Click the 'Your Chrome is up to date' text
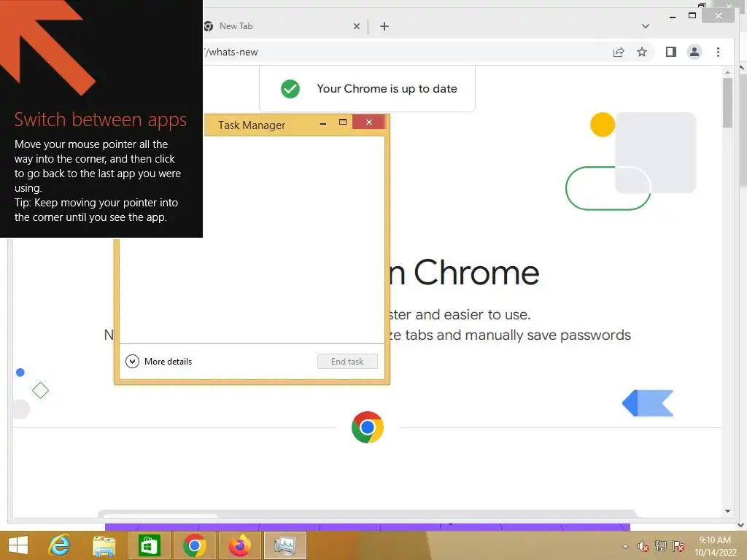Image resolution: width=747 pixels, height=560 pixels. (387, 89)
